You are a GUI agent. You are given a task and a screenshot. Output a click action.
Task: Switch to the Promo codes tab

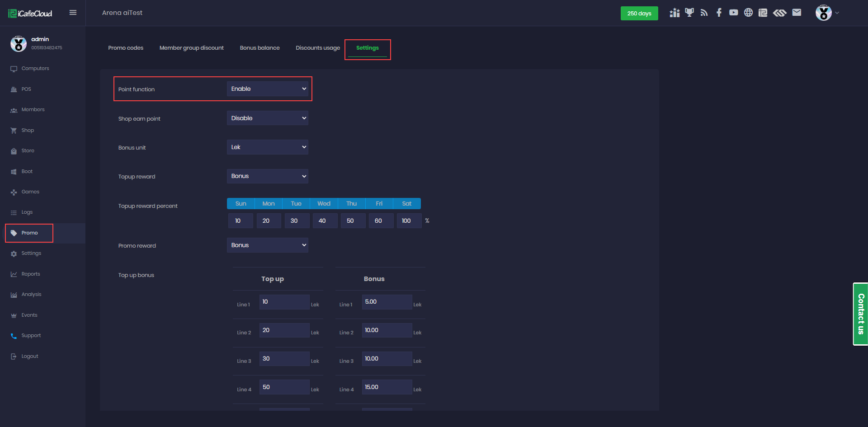[126, 48]
